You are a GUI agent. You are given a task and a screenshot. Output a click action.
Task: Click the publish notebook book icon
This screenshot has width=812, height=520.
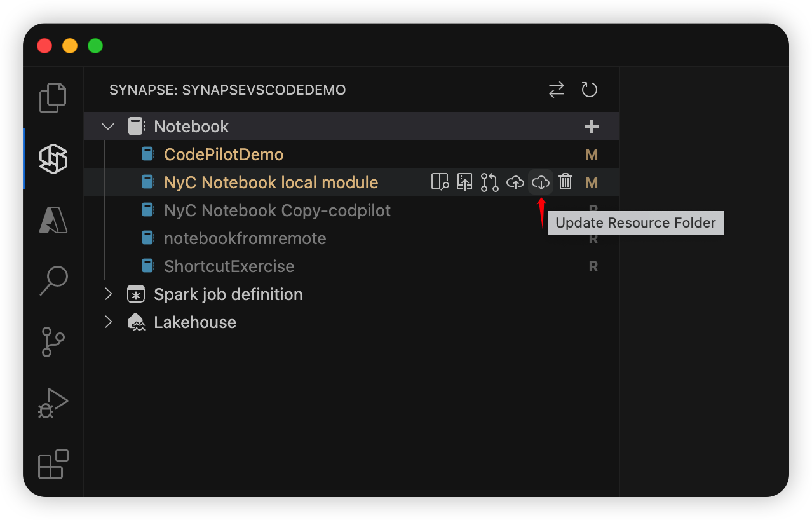(x=464, y=182)
